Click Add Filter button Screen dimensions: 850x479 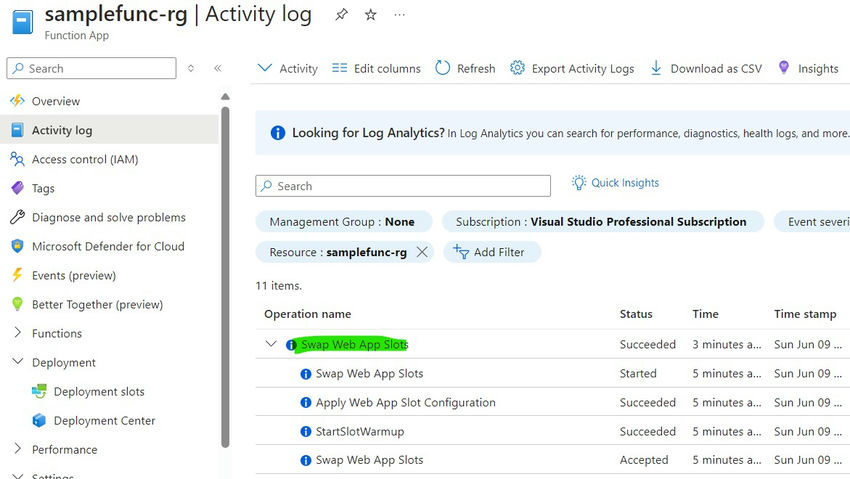[x=492, y=252]
